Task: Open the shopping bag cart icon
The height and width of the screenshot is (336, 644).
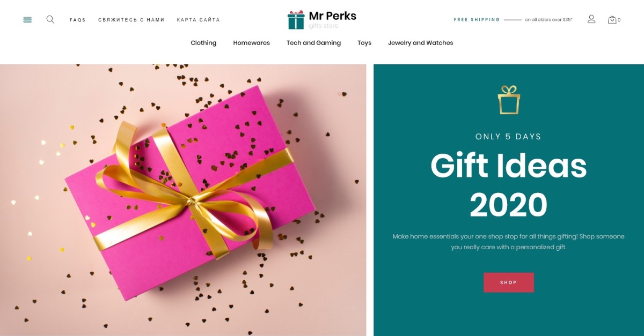Action: (612, 20)
